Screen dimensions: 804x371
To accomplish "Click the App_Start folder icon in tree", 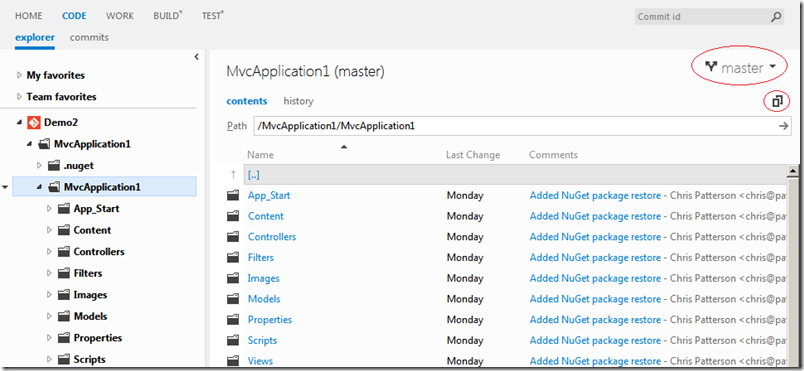I will pos(64,209).
